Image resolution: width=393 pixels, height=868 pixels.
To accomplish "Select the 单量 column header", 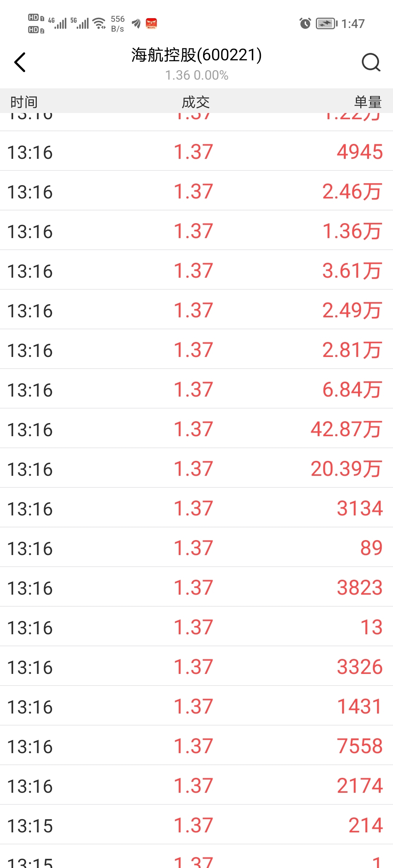I will [368, 102].
